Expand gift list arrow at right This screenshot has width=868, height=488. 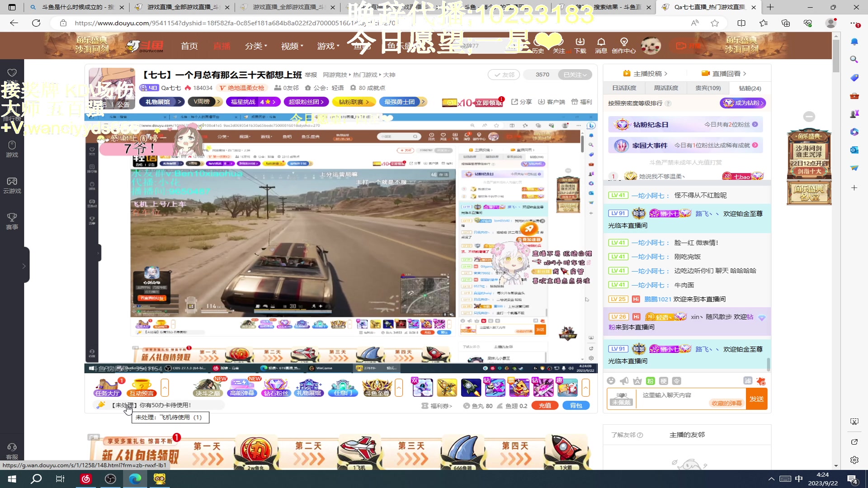[586, 388]
